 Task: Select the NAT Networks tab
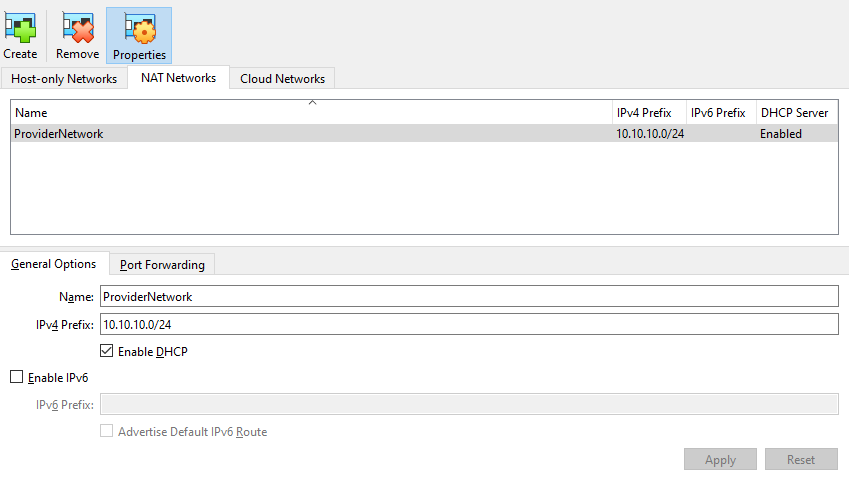[178, 78]
